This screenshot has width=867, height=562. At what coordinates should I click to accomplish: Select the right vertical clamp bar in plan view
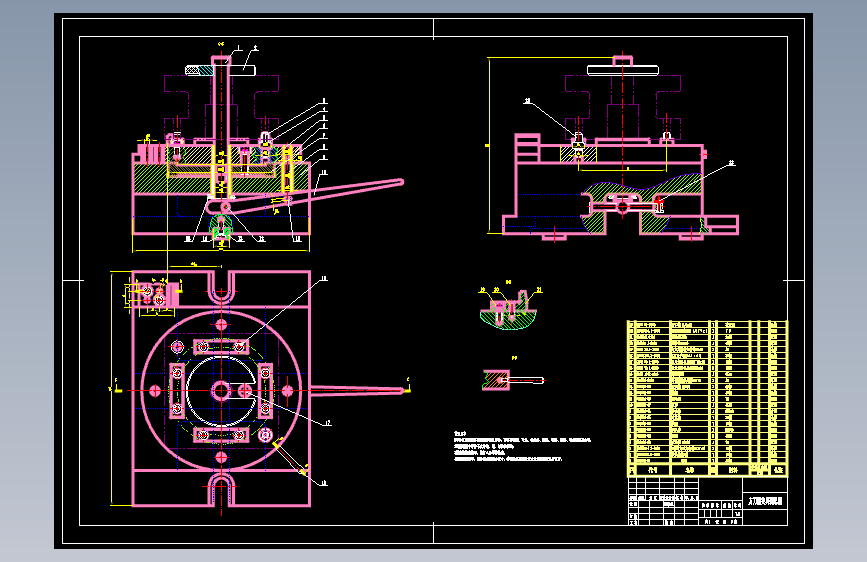tap(265, 391)
